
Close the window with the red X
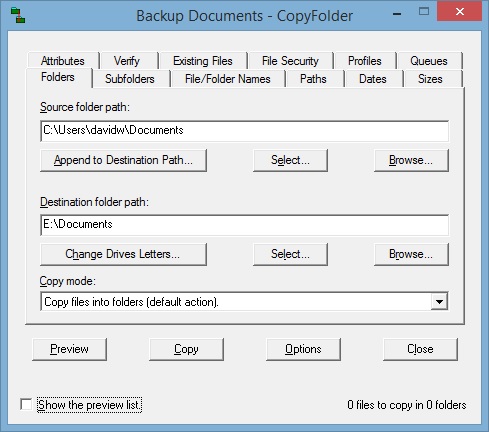(460, 12)
